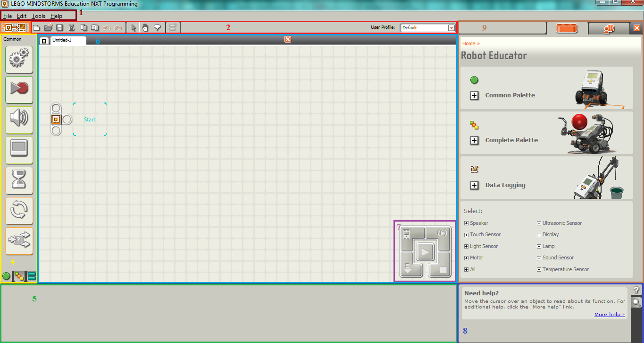Screen dimensions: 644x343
Task: Expand the Common Palette section
Action: coord(475,95)
